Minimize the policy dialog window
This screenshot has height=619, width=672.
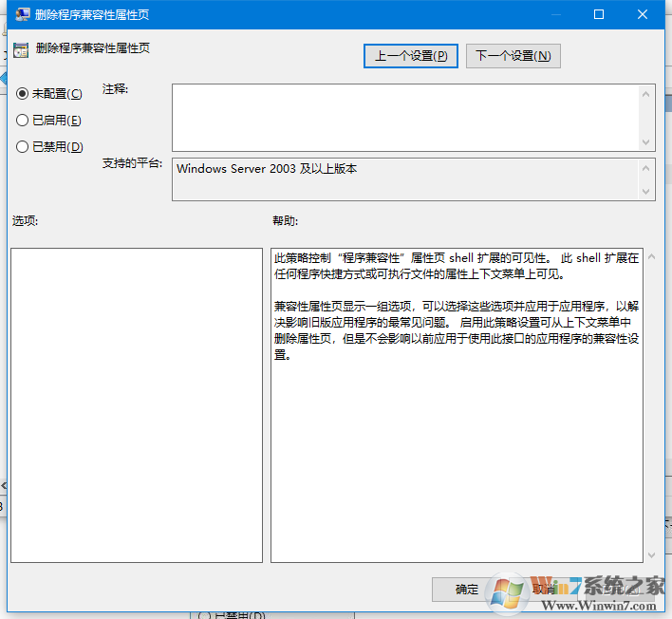(554, 15)
